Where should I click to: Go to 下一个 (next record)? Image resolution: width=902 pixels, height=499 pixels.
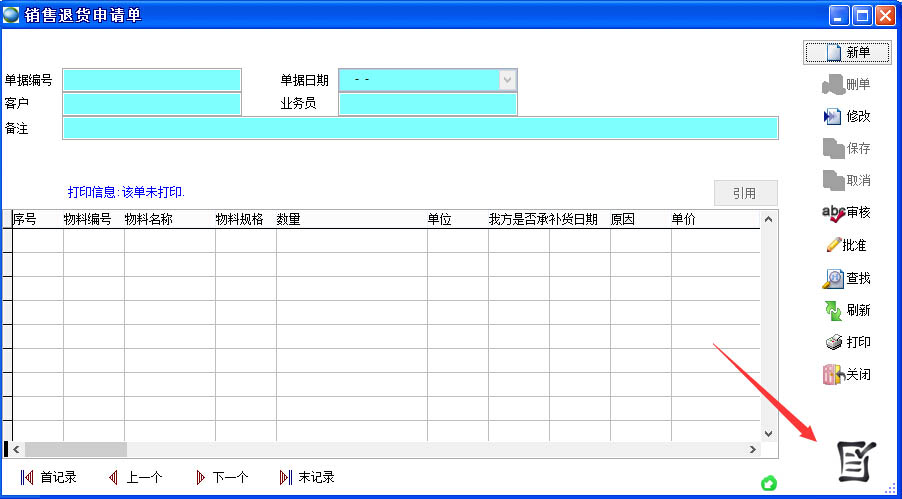221,477
